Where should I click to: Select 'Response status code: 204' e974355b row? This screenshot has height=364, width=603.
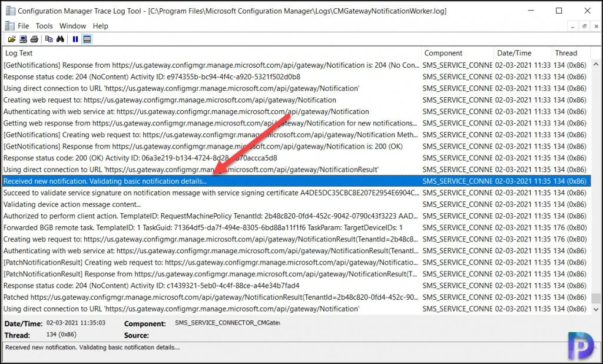[297, 77]
